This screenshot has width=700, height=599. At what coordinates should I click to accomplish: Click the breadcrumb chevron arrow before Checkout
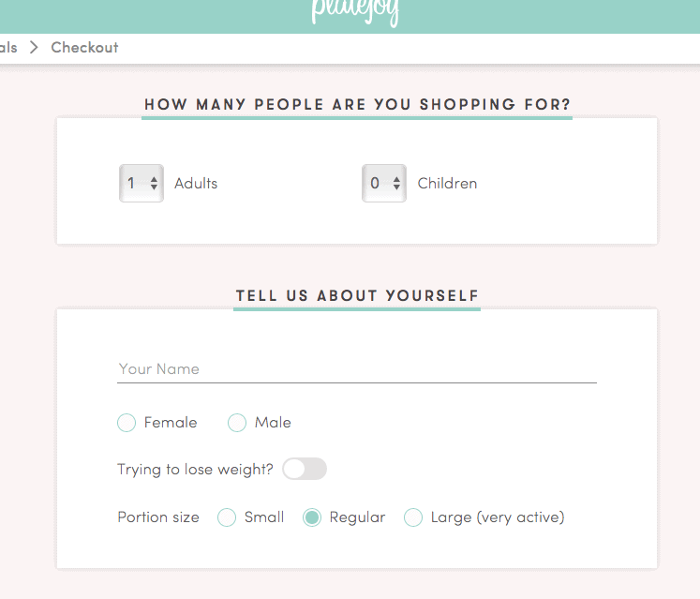[x=34, y=47]
